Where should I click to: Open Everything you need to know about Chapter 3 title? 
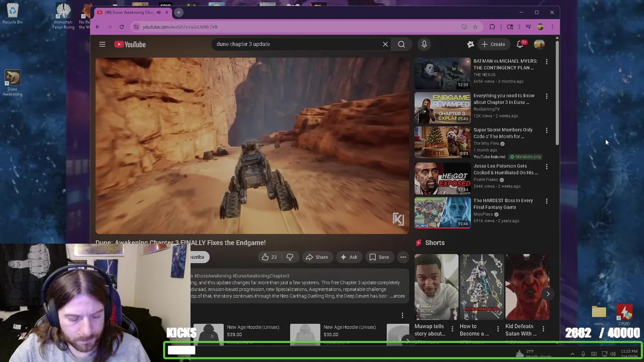(504, 99)
